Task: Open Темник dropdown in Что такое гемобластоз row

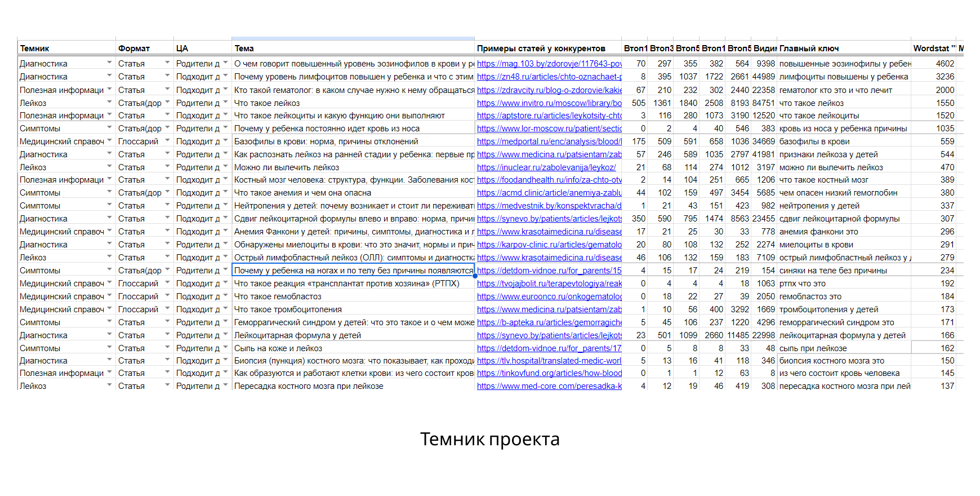Action: (109, 295)
